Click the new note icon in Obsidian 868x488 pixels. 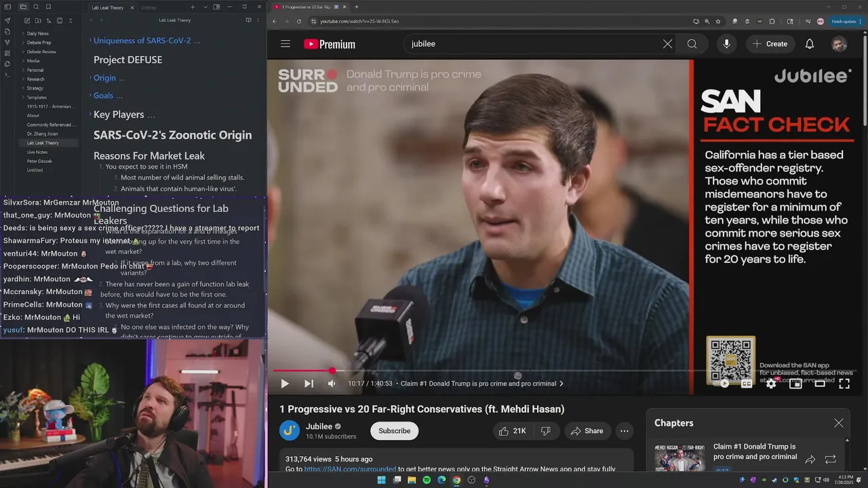pos(26,20)
